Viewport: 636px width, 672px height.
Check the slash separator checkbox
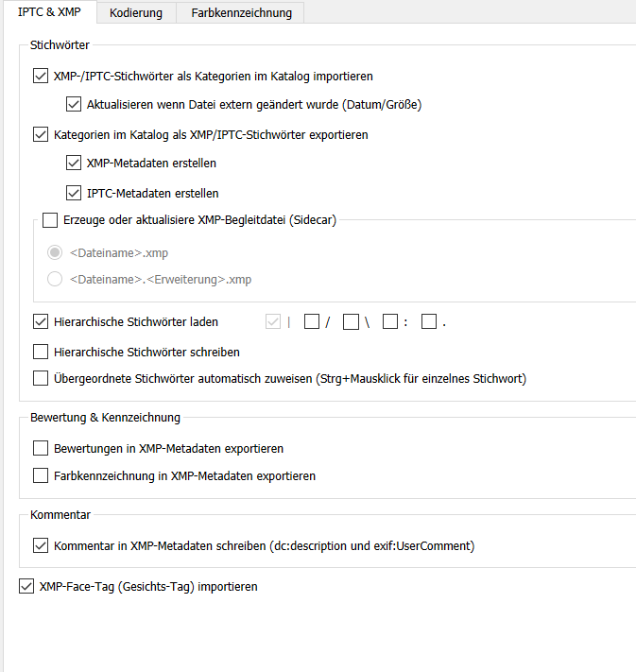[311, 321]
